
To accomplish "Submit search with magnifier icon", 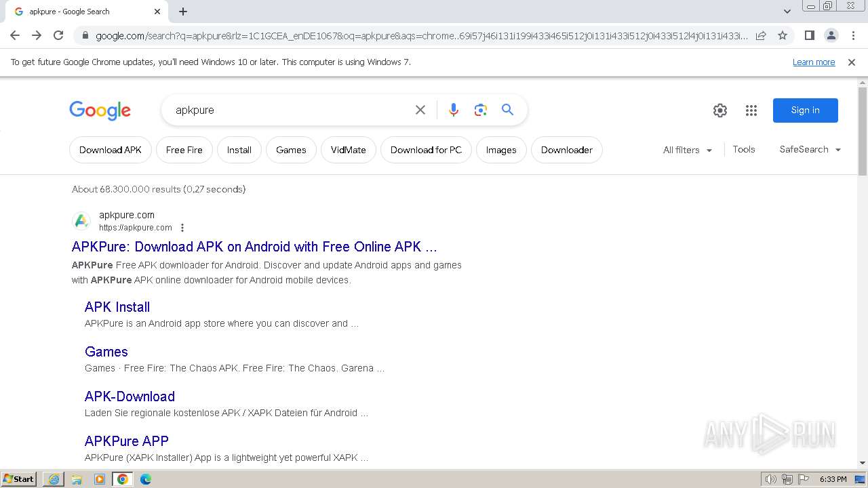I will coord(507,110).
